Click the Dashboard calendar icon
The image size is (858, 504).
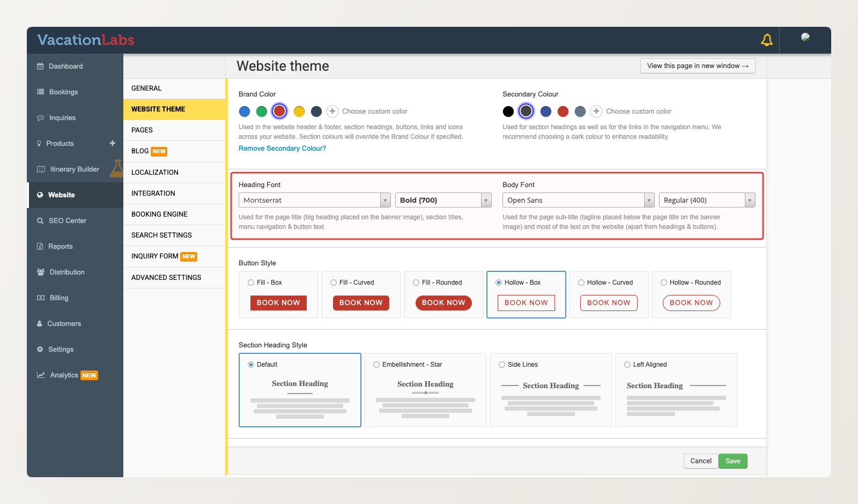click(40, 66)
